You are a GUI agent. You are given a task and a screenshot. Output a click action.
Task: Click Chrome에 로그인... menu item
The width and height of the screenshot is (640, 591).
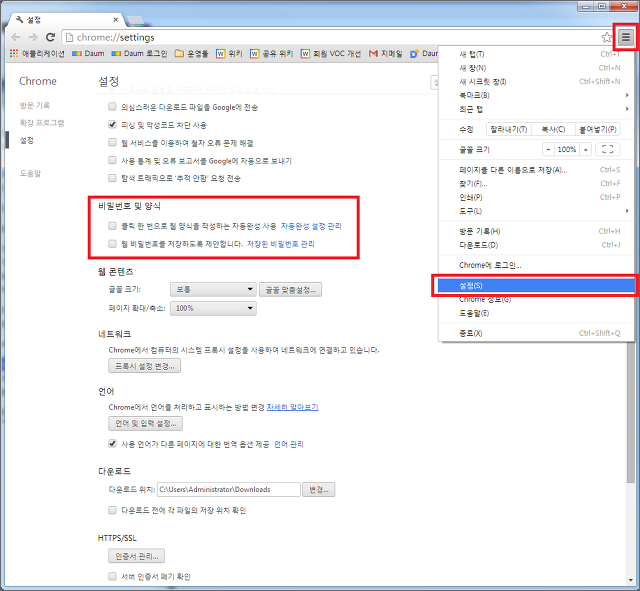536,265
